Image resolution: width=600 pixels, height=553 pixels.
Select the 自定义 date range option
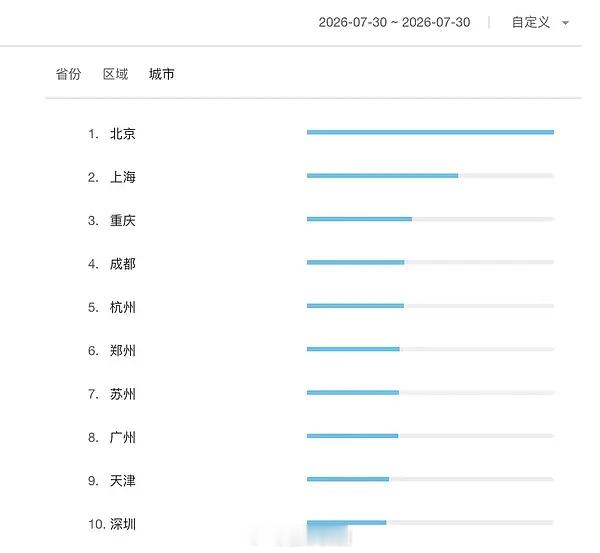(531, 22)
